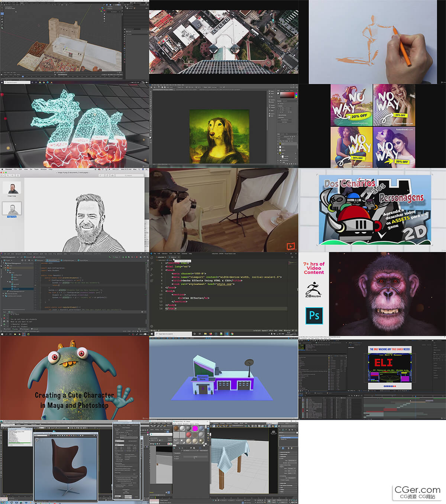Click the Ln 14 Col status bar entry

click(257, 331)
